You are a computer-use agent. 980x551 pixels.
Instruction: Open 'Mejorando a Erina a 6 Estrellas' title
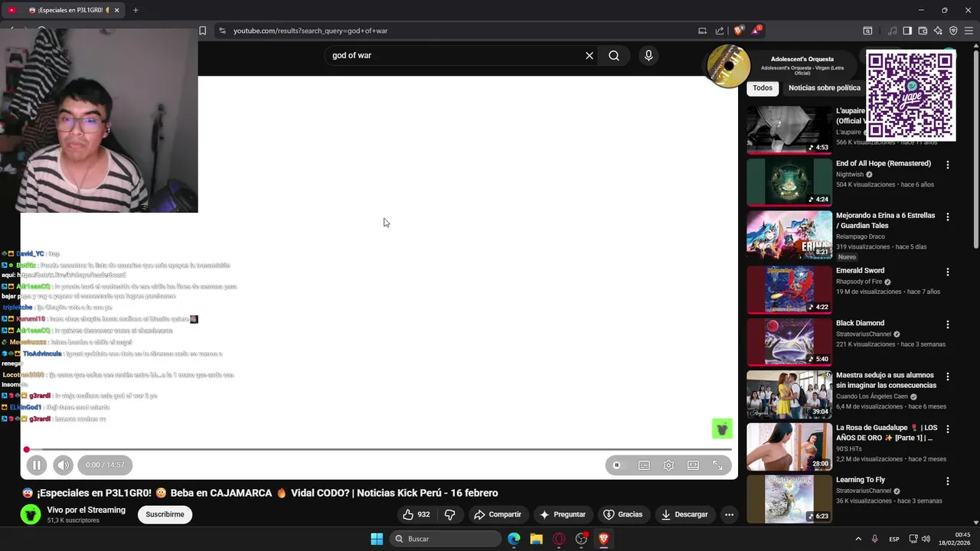[885, 220]
